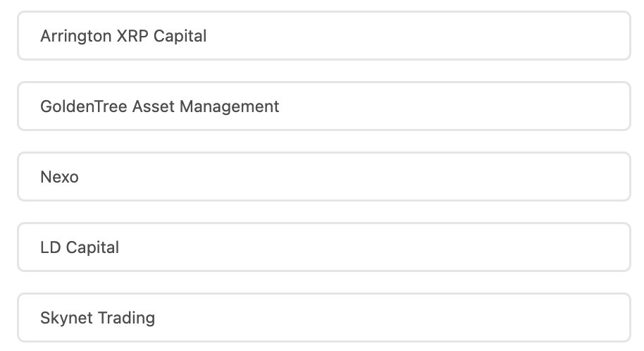Mark Arrington XRP Capital as your answer
The image size is (644, 351).
[323, 36]
